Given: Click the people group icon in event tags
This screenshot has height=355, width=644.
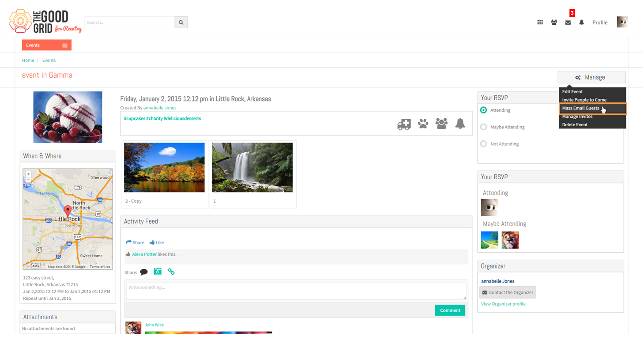Looking at the screenshot, I should pyautogui.click(x=441, y=124).
